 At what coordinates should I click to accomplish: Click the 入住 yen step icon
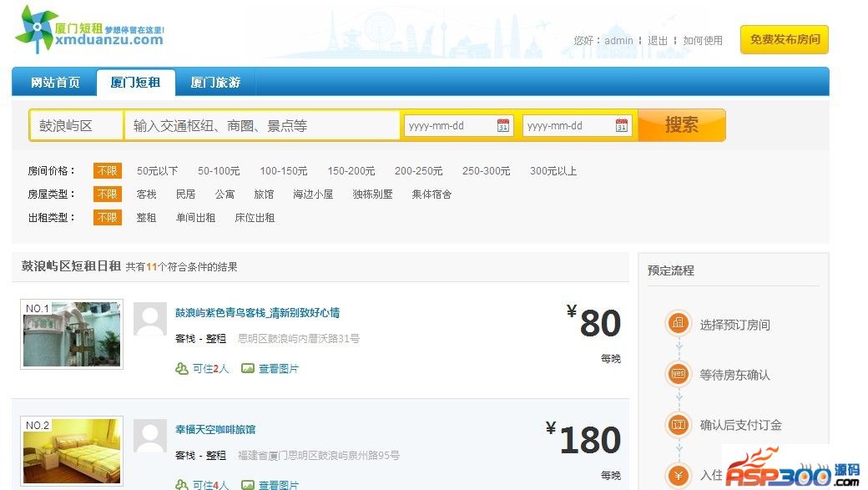click(678, 475)
